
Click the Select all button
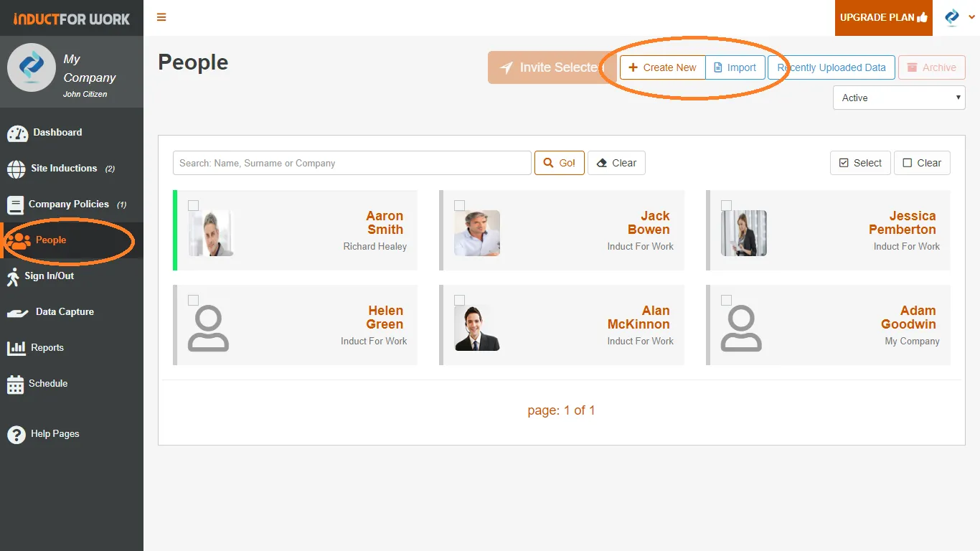coord(860,163)
